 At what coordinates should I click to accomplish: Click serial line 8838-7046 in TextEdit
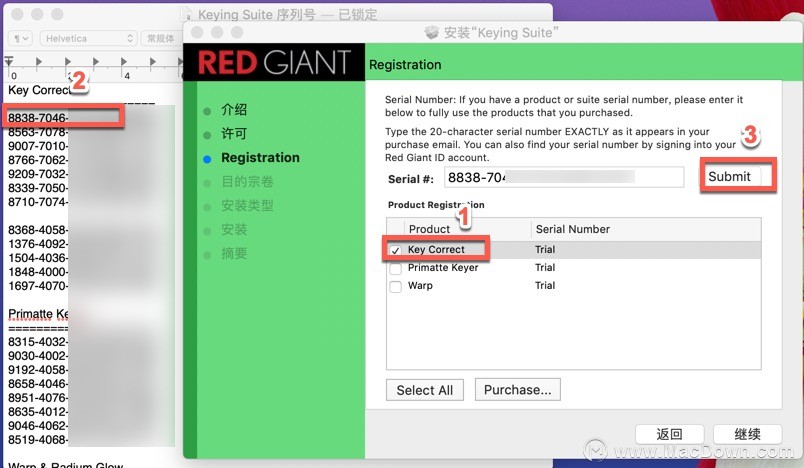(37, 118)
